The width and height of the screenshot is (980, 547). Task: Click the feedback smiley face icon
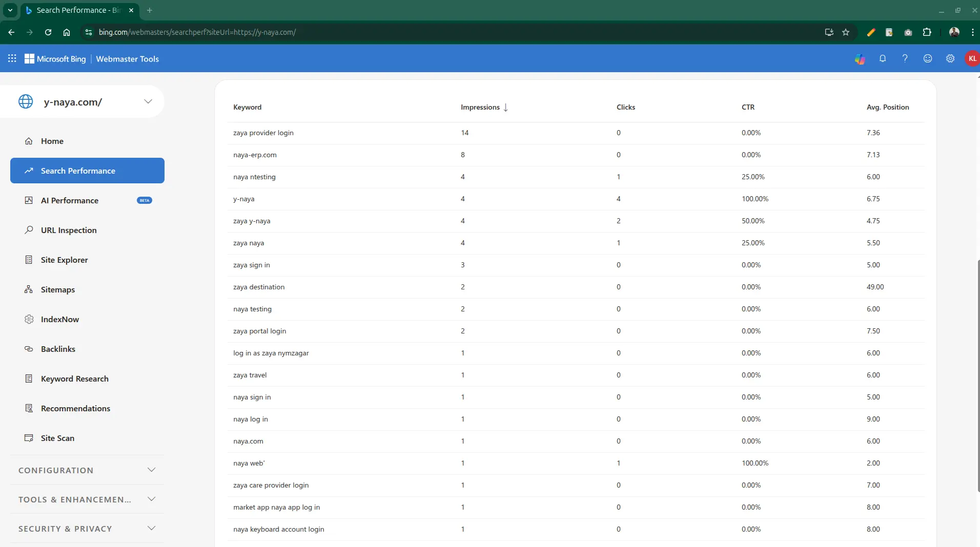point(927,58)
